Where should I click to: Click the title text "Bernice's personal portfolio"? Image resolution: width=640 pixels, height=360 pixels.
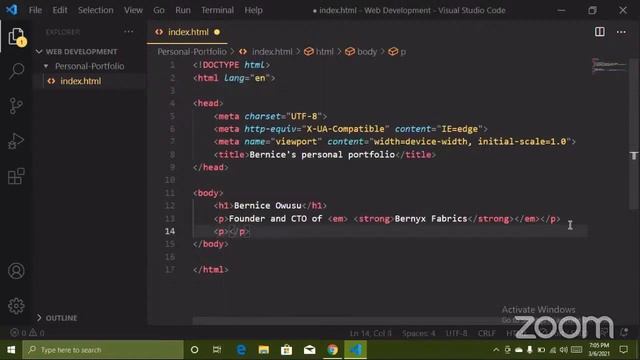(x=322, y=154)
